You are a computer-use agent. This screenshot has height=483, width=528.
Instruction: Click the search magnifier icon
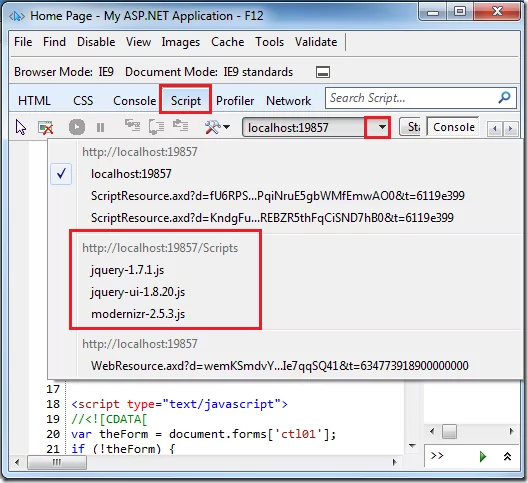504,98
